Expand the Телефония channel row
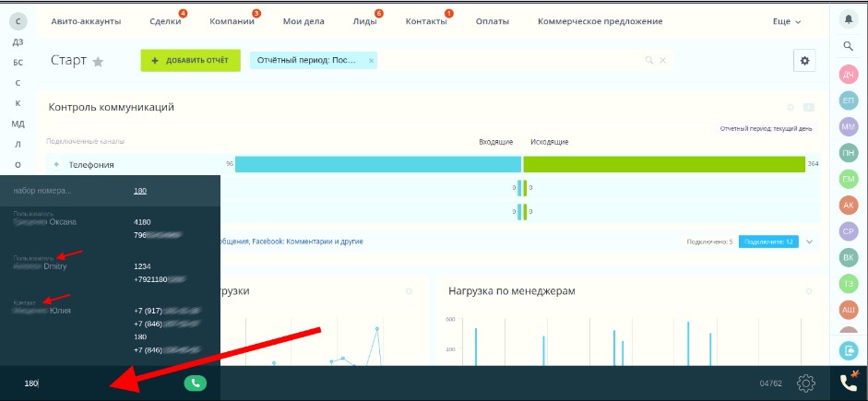Image resolution: width=868 pixels, height=401 pixels. click(x=56, y=164)
